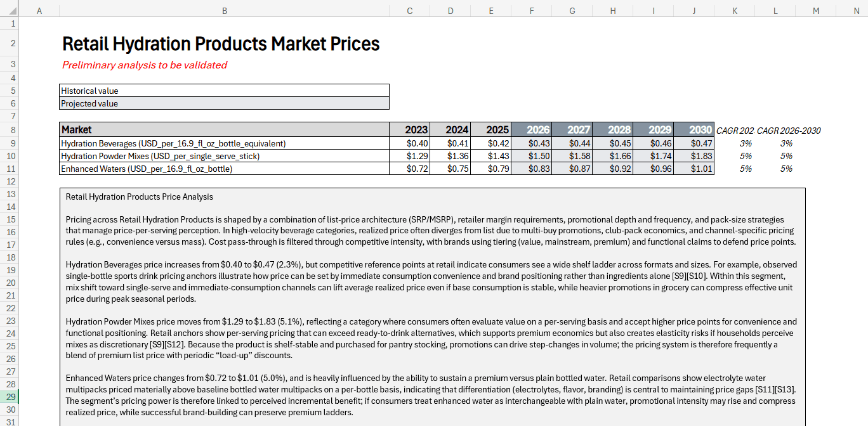
Task: Select the "Hydration Beverages" row label
Action: [x=224, y=143]
